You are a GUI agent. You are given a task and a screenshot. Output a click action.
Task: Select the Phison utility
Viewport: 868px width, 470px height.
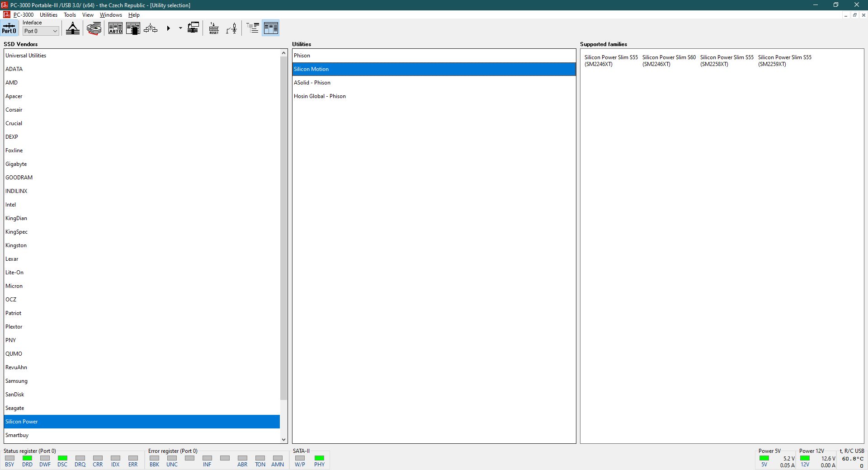[x=302, y=56]
